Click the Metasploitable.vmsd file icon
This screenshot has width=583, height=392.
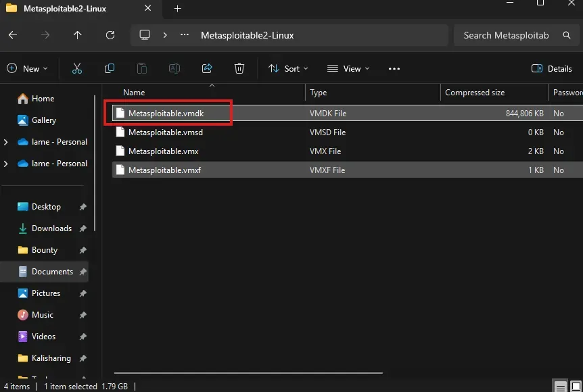(120, 132)
